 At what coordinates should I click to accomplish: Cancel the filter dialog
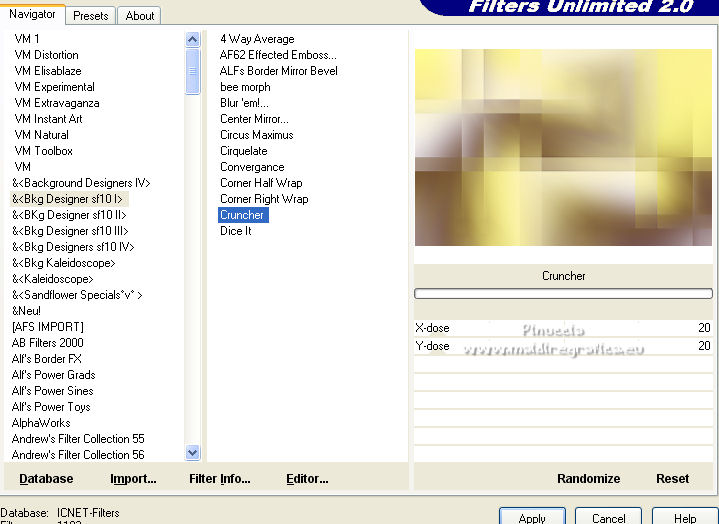[x=608, y=516]
